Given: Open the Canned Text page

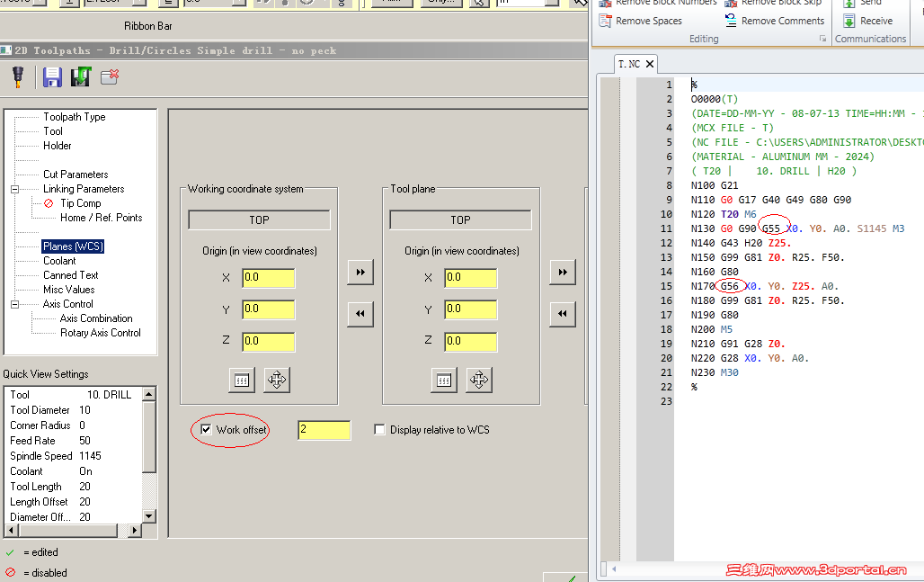Looking at the screenshot, I should tap(71, 275).
